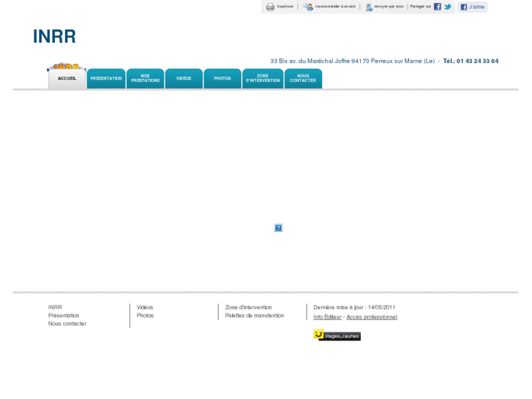Click the Dernière mise à jour date text
The image size is (532, 399).
pos(354,307)
